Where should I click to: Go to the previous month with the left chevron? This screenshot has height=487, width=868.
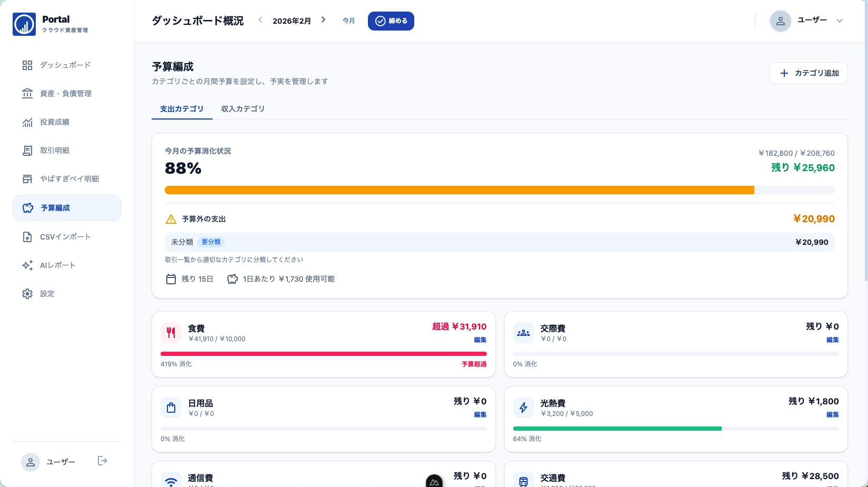pyautogui.click(x=260, y=20)
